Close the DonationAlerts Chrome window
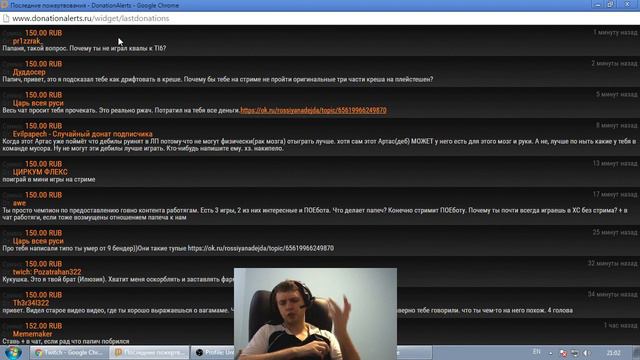 click(628, 4)
